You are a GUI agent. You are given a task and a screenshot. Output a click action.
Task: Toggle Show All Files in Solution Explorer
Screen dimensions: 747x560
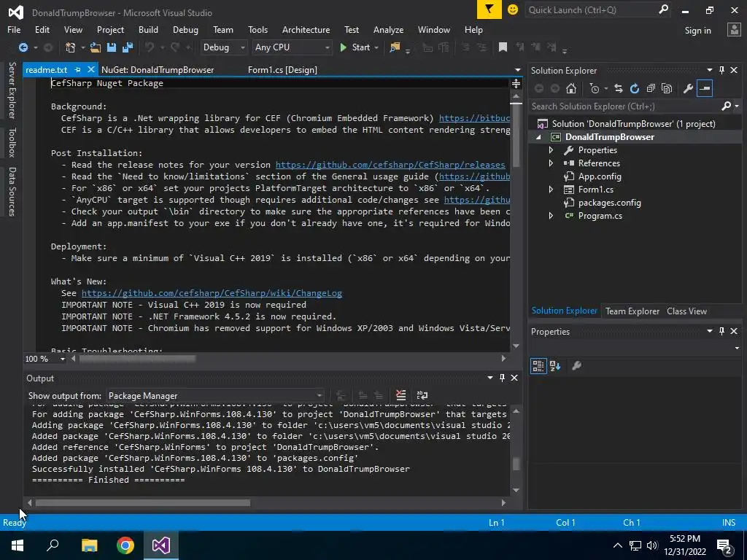pos(667,88)
